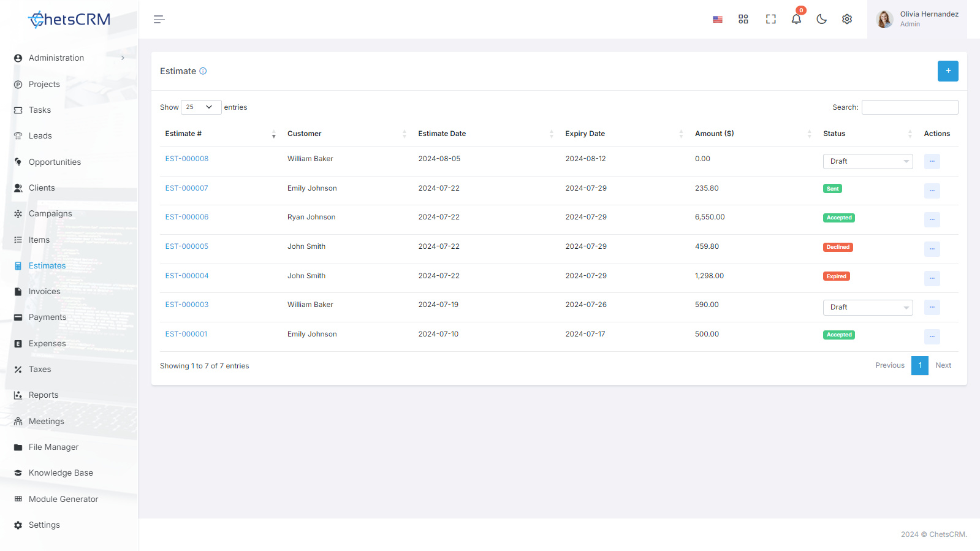The width and height of the screenshot is (980, 551).
Task: Open the Show entries dropdown
Action: [201, 107]
